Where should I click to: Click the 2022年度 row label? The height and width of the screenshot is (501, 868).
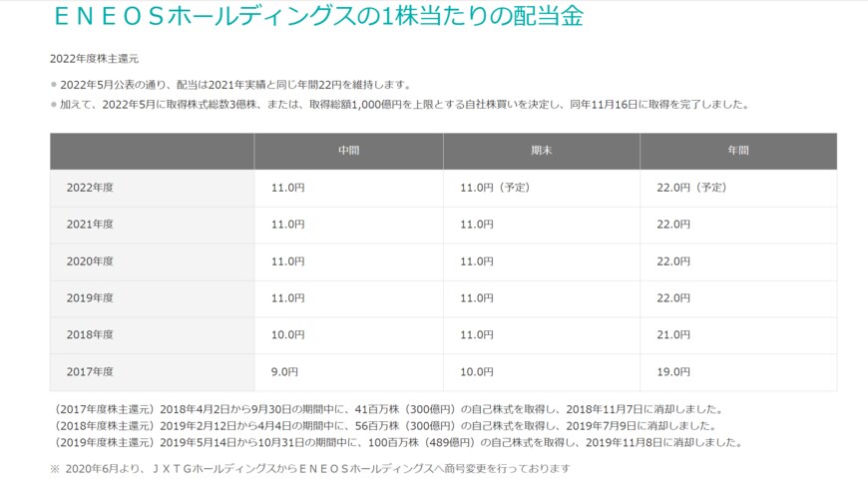click(90, 188)
